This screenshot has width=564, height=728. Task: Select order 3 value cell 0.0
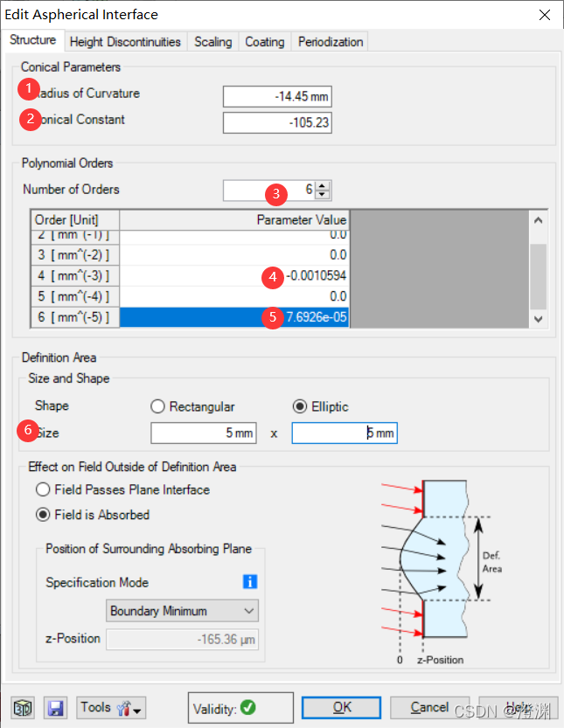[234, 255]
